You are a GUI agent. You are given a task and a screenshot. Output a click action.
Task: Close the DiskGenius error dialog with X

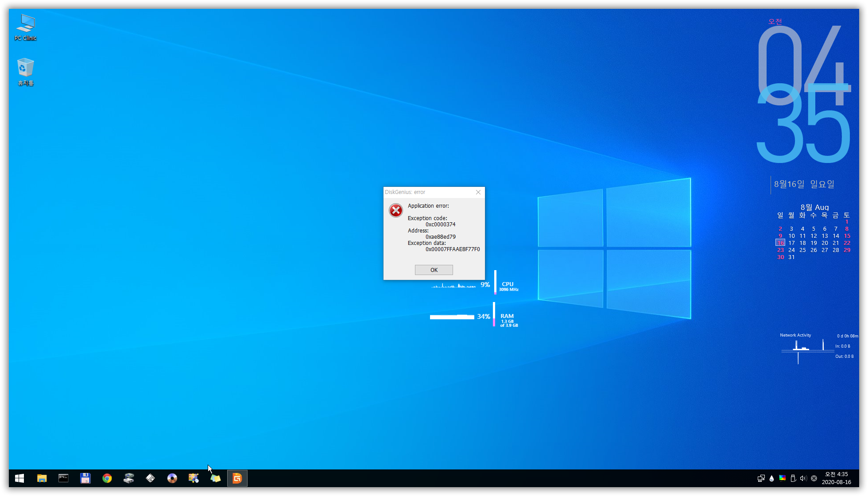[478, 192]
